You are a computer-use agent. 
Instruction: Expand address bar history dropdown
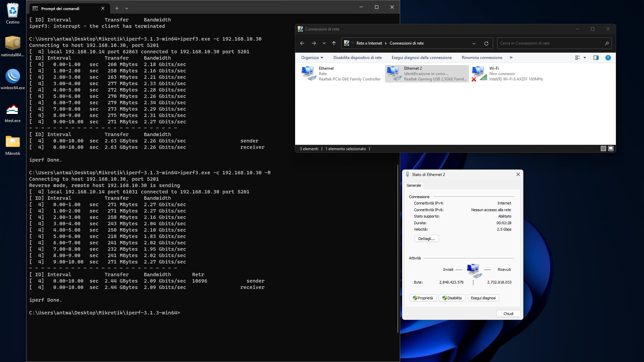[474, 43]
